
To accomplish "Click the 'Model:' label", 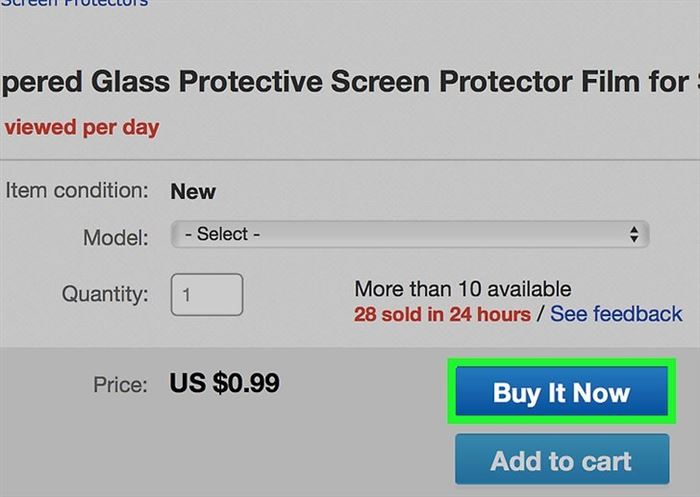I will [x=116, y=238].
